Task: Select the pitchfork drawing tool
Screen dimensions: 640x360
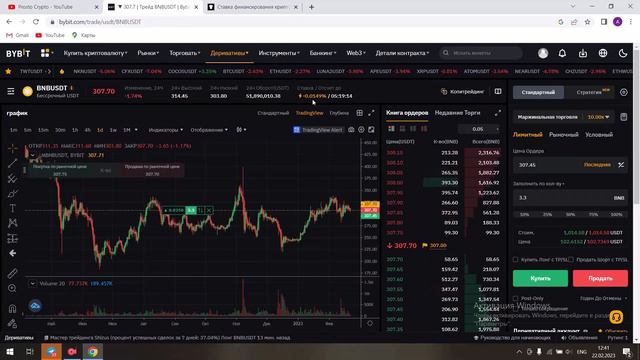Action: click(x=13, y=178)
